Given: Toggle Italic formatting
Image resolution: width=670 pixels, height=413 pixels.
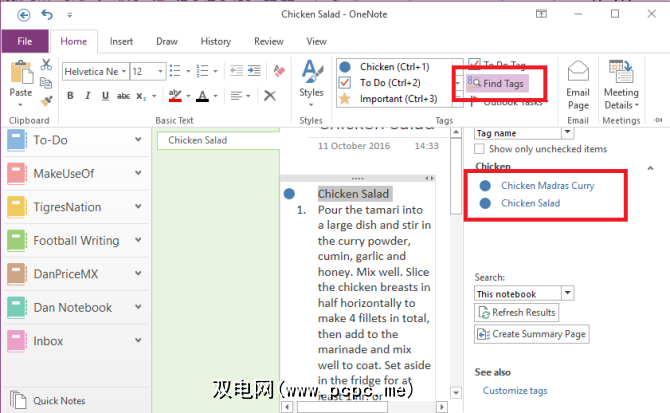Looking at the screenshot, I should coord(88,96).
